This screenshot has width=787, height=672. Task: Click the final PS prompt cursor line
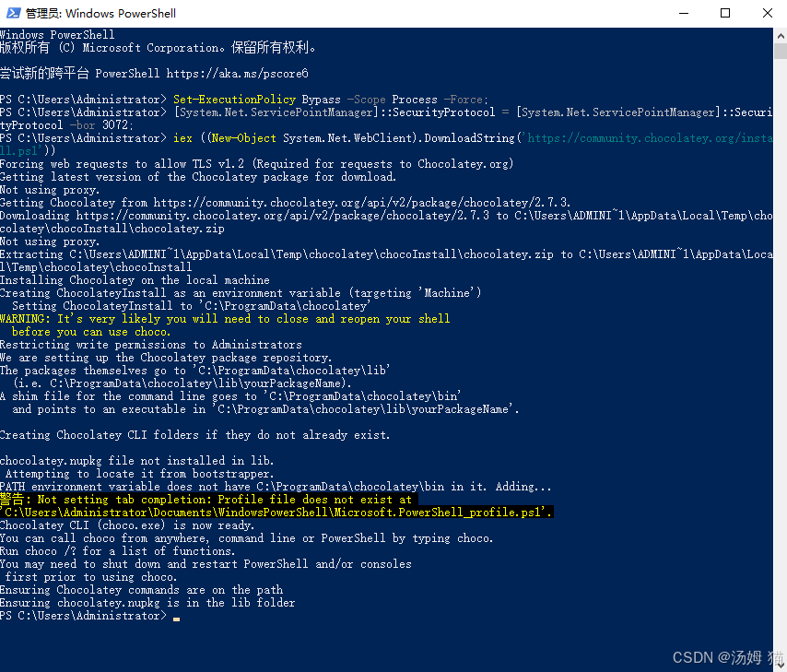coord(89,616)
